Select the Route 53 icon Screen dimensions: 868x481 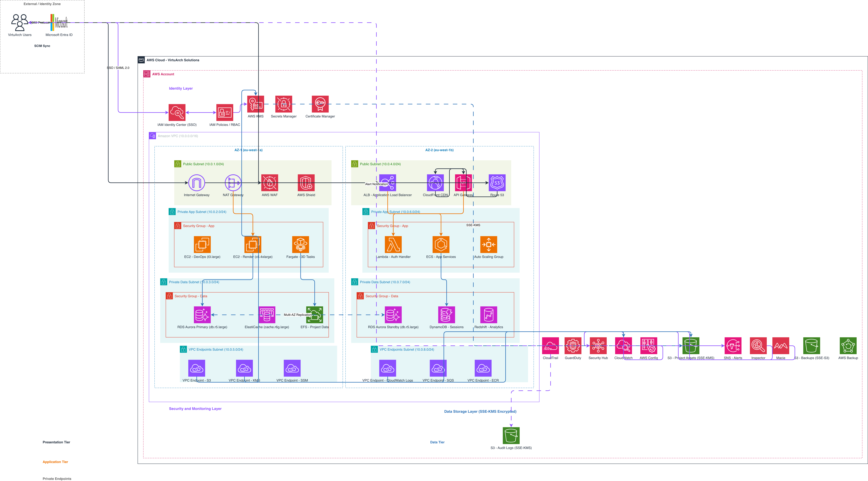click(x=497, y=183)
